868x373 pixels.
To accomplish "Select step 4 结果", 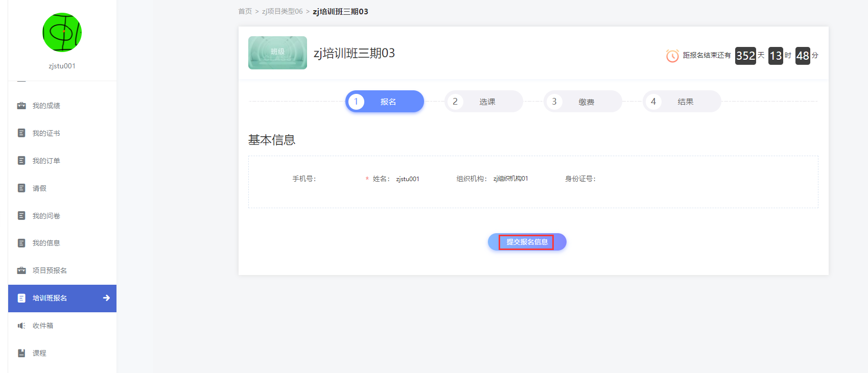I will pos(682,102).
